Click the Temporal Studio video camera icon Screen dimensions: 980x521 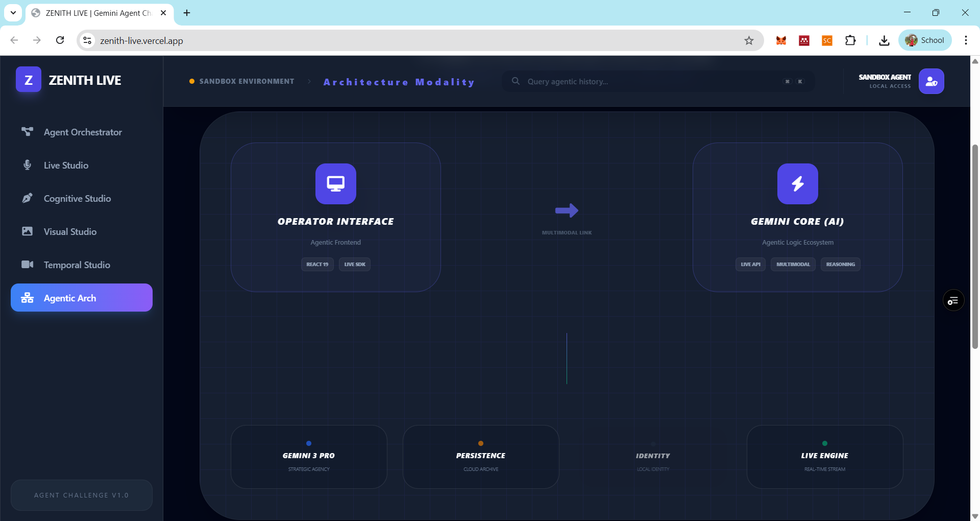[x=28, y=265]
